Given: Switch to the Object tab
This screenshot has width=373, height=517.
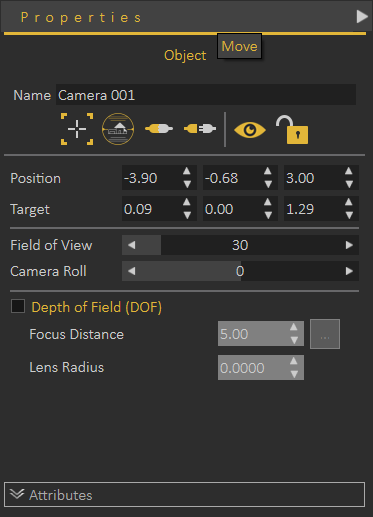Looking at the screenshot, I should [x=185, y=55].
